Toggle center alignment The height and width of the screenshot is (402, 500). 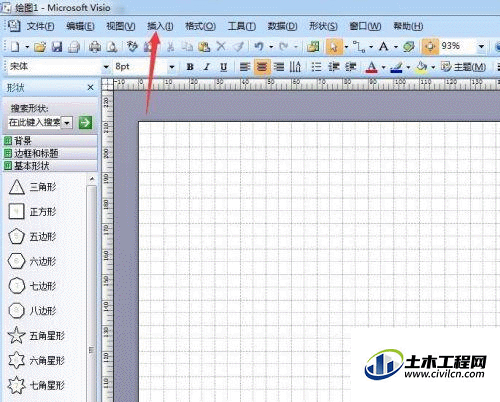coord(262,67)
